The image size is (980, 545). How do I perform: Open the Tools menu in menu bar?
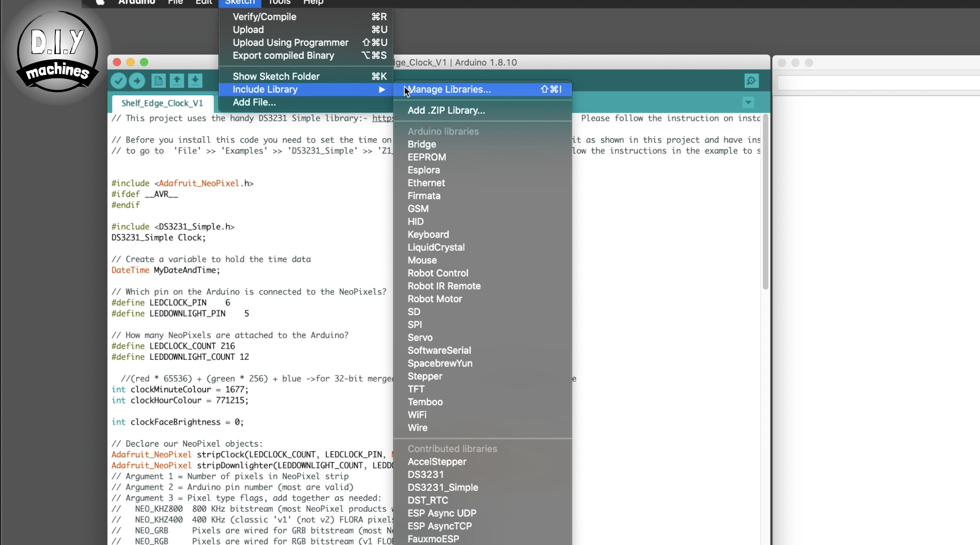coord(279,3)
